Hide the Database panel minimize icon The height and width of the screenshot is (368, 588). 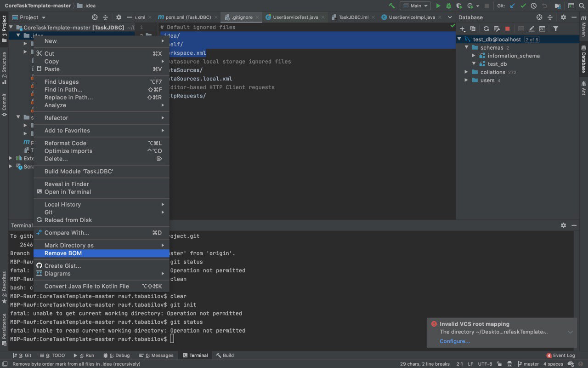click(x=574, y=17)
